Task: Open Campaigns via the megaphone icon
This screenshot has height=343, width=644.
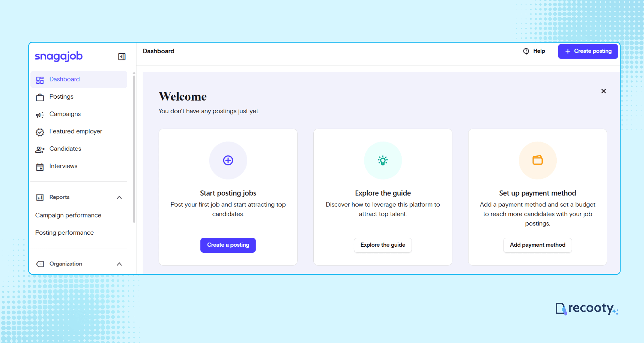Action: point(40,114)
